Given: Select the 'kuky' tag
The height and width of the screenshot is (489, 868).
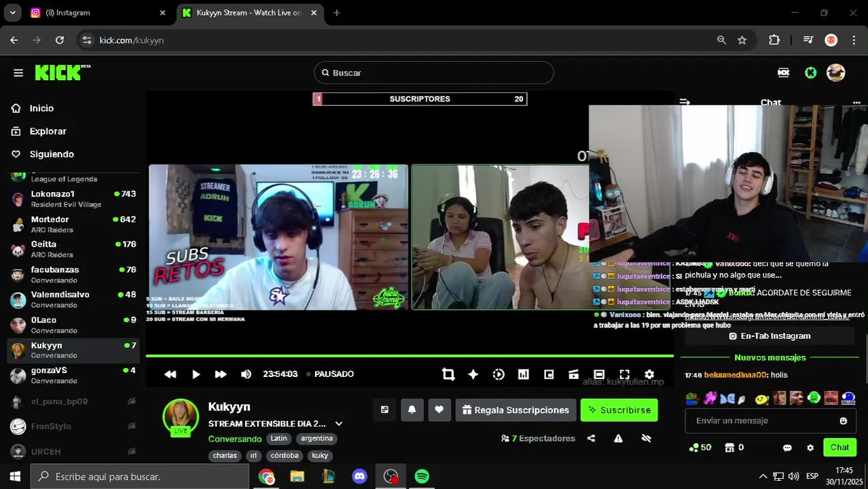Looking at the screenshot, I should point(320,456).
